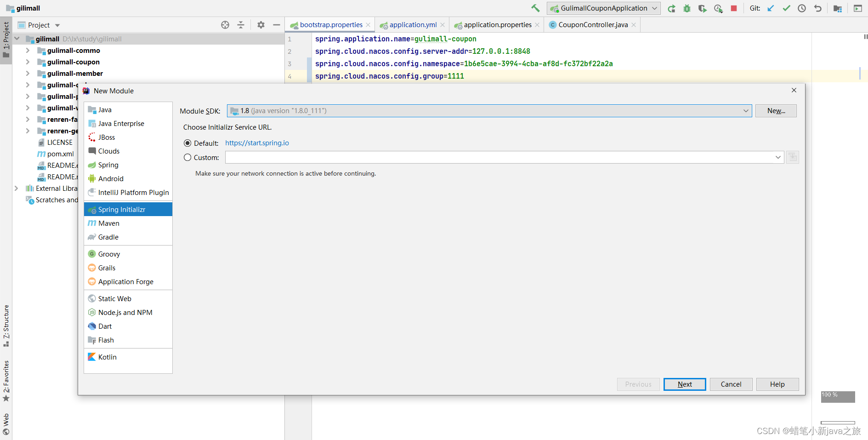Switch to CouponController.java tab

[593, 25]
